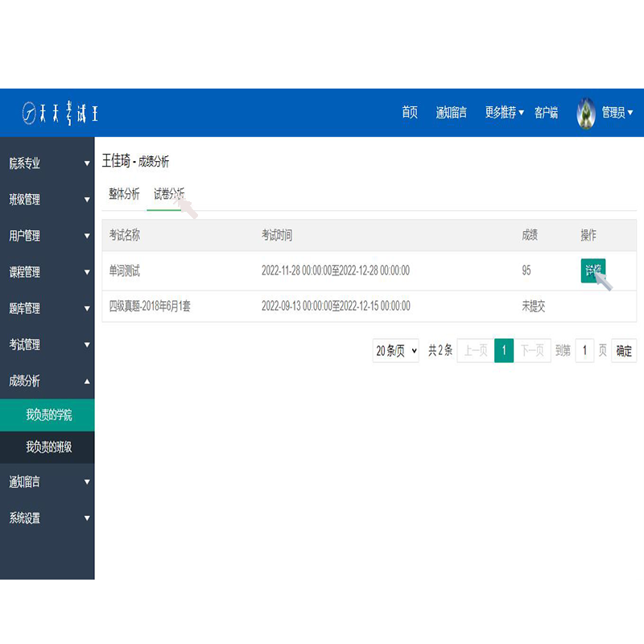
Task: Expand the 题库管理 sidebar menu
Action: click(x=47, y=308)
